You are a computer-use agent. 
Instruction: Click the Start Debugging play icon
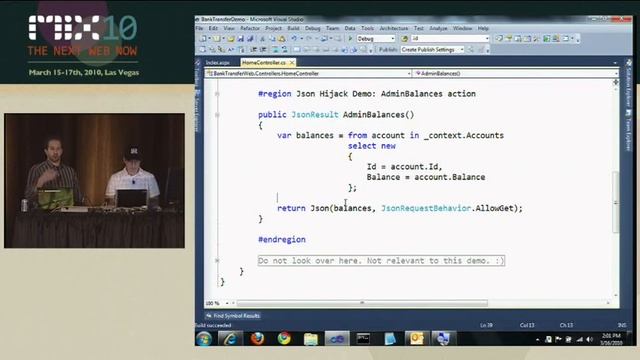click(x=350, y=38)
